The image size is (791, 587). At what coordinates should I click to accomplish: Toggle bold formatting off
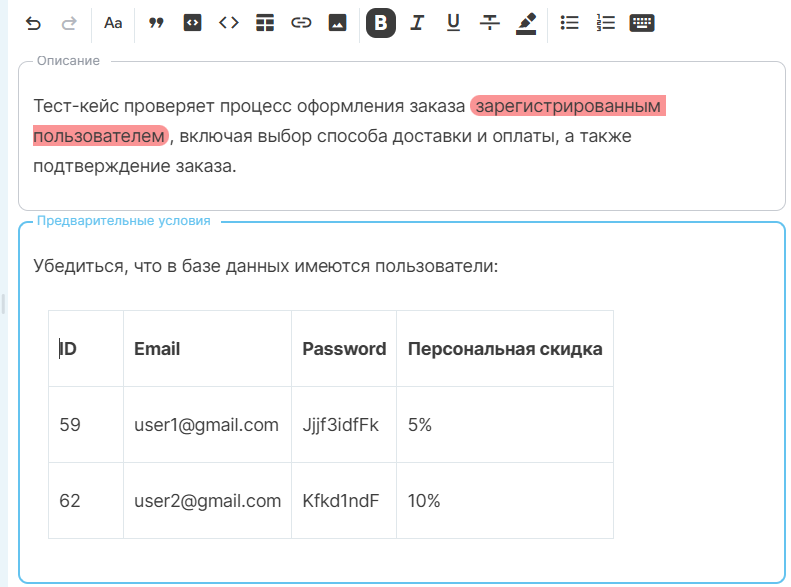point(381,23)
